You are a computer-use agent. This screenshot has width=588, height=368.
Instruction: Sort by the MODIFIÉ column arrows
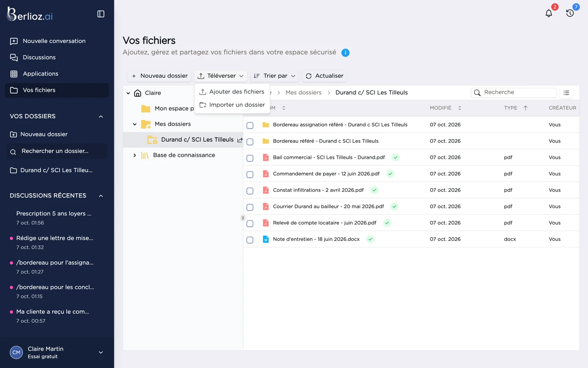coord(460,108)
